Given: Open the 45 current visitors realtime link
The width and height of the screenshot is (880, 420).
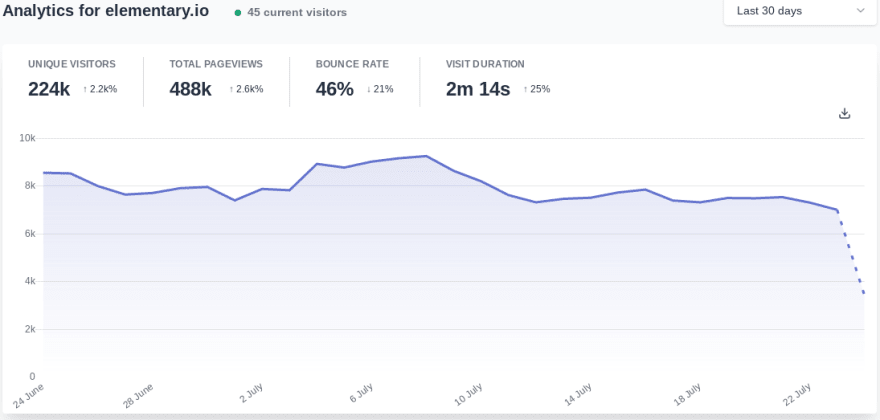Looking at the screenshot, I should tap(291, 12).
